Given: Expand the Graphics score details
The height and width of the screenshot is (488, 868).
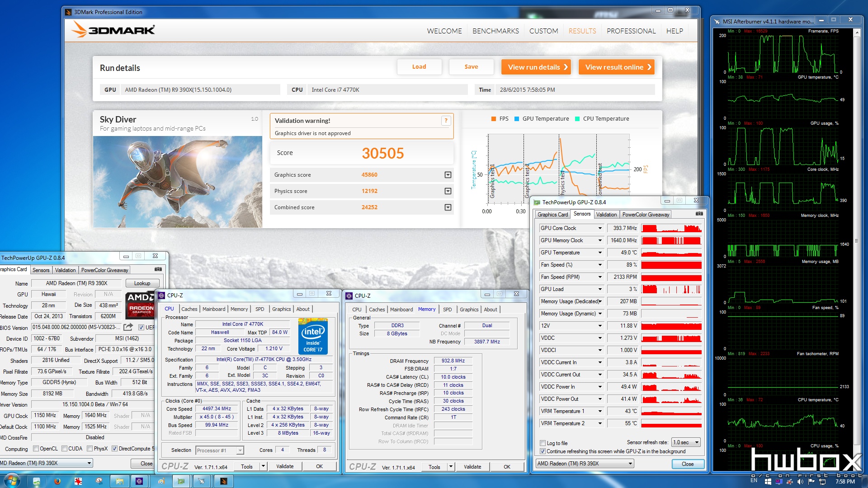Looking at the screenshot, I should point(448,175).
